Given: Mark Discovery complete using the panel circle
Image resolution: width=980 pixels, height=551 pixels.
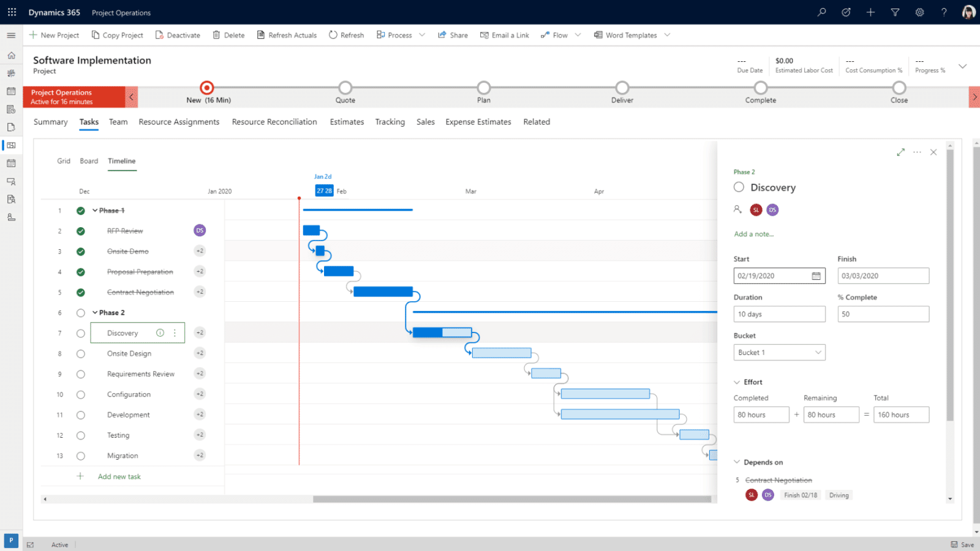Looking at the screenshot, I should pyautogui.click(x=738, y=187).
